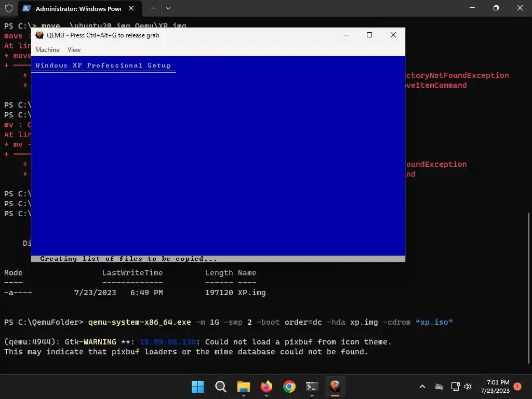Click the '-a----' mode value

(x=18, y=292)
